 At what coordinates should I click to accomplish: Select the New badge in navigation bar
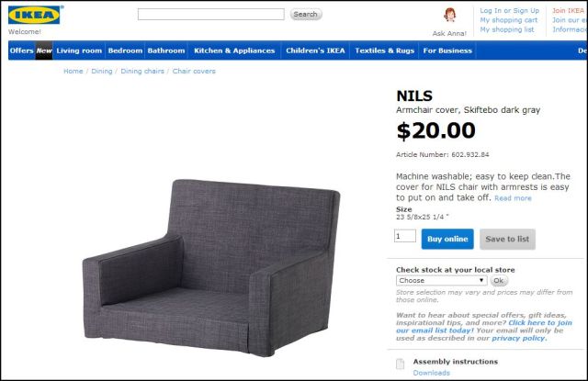click(x=44, y=50)
